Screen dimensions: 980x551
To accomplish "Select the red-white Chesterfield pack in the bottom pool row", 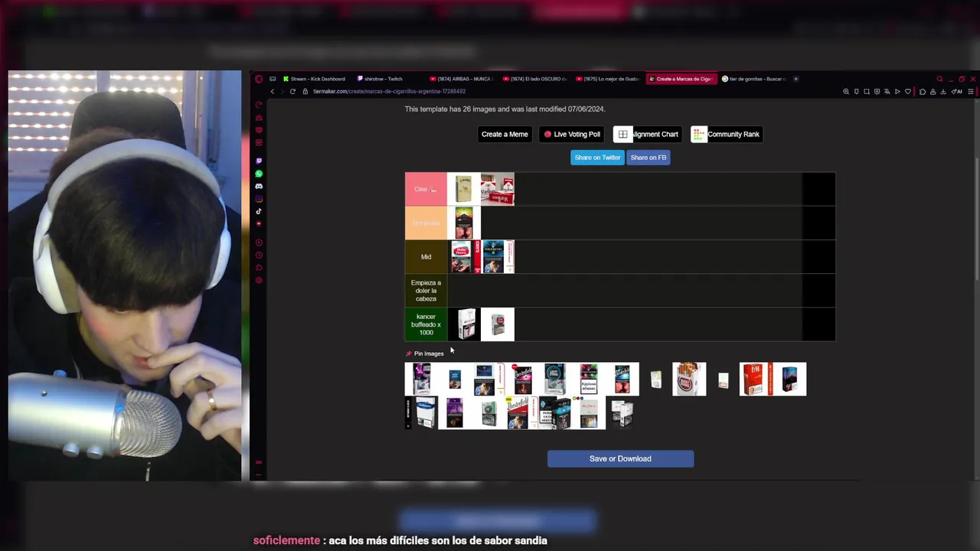I will (x=521, y=412).
